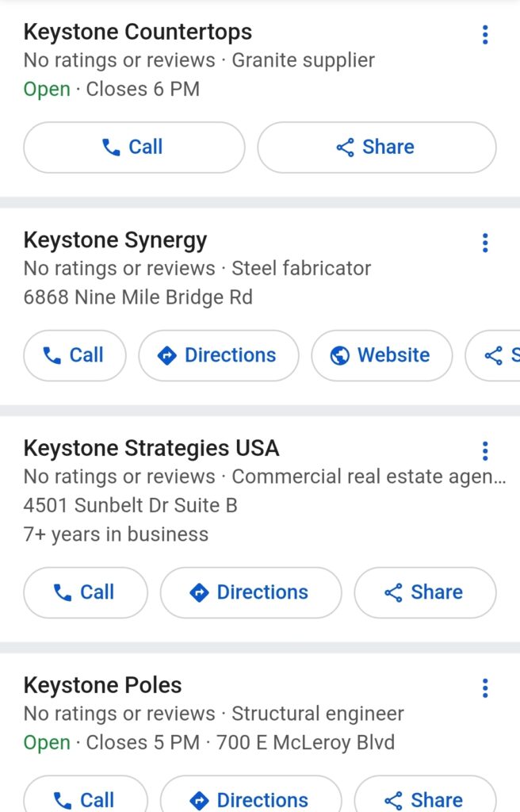Screen dimensions: 520x812
Task: Get directions to Keystone Poles
Action: coord(250,798)
